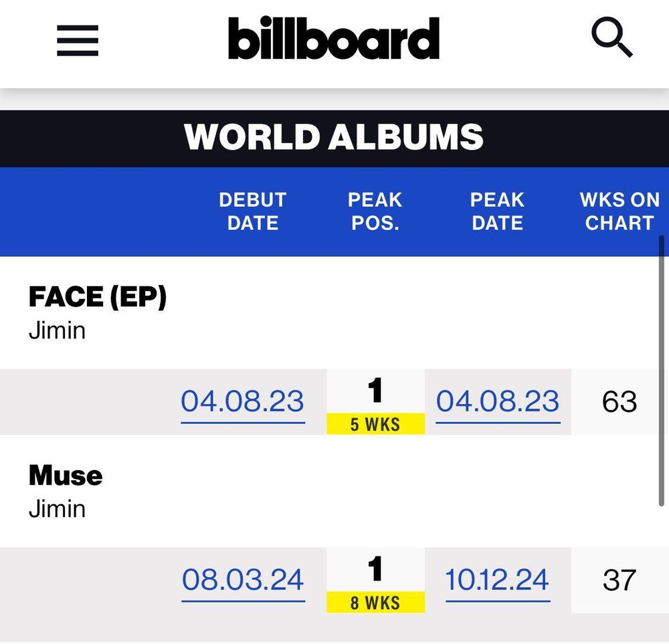Open the FACE (EP) album title

[x=98, y=298]
